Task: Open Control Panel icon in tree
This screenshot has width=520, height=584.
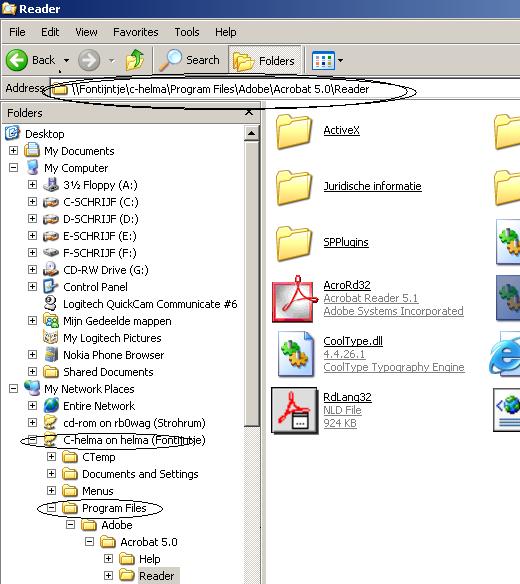Action: pos(51,286)
